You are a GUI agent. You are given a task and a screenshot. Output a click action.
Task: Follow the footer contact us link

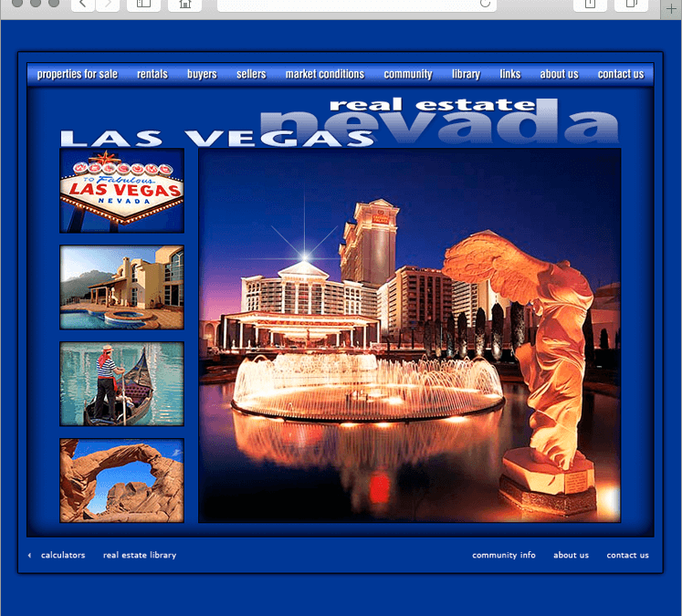click(627, 555)
